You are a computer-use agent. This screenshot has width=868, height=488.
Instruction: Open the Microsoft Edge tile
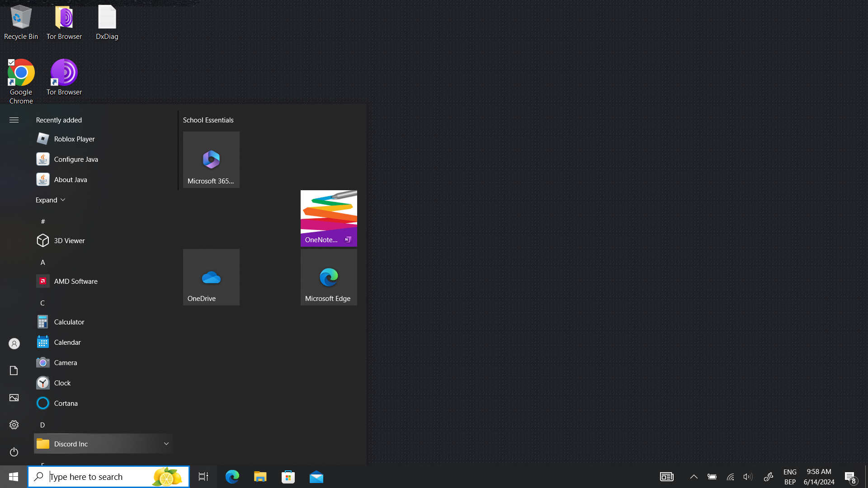coord(329,277)
